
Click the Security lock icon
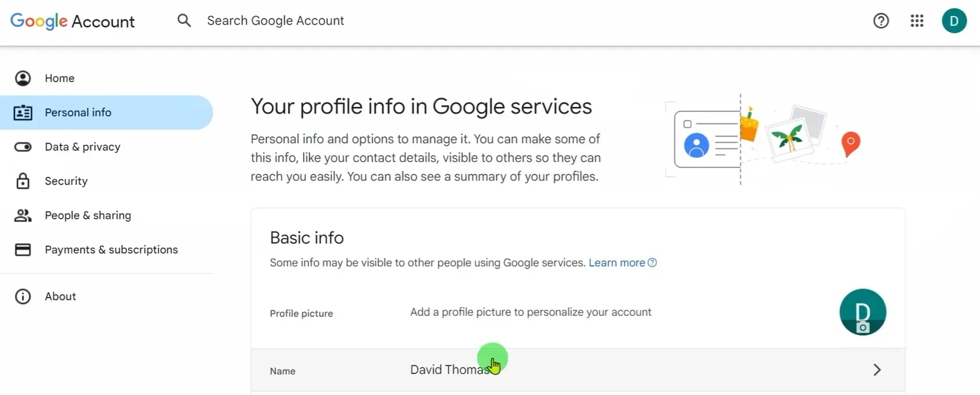click(x=23, y=181)
